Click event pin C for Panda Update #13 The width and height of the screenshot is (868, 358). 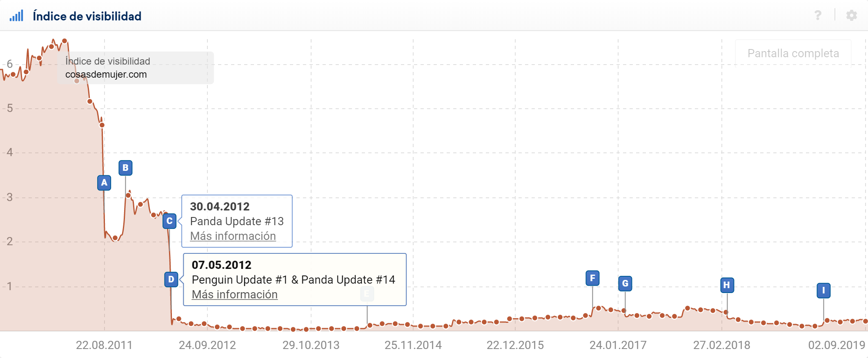click(169, 221)
